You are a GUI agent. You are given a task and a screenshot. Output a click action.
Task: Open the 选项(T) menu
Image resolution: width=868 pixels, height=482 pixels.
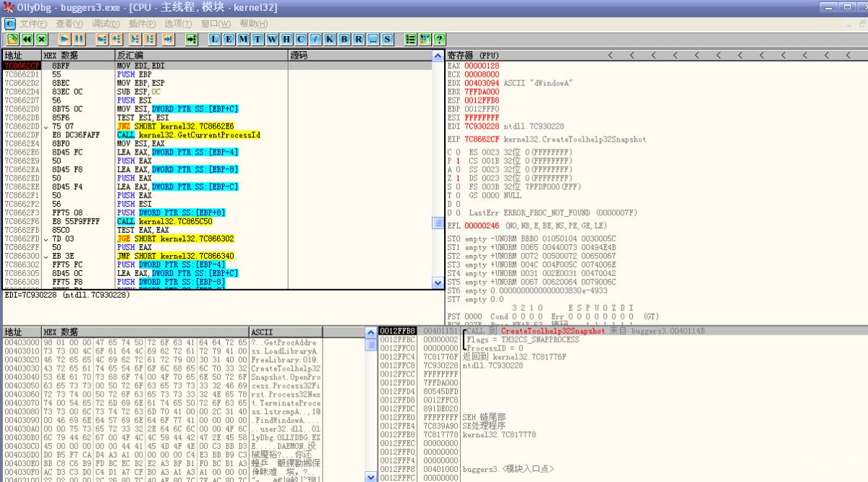click(178, 24)
